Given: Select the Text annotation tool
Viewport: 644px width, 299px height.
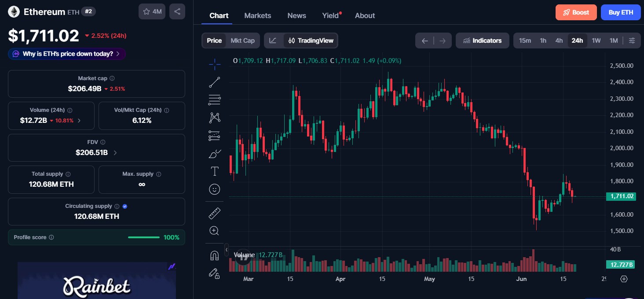Looking at the screenshot, I should coord(215,171).
